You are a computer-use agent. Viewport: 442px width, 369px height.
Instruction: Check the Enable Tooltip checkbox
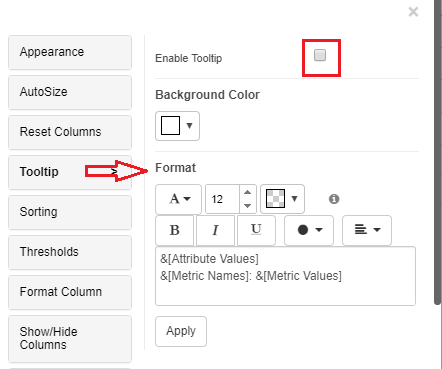point(320,55)
